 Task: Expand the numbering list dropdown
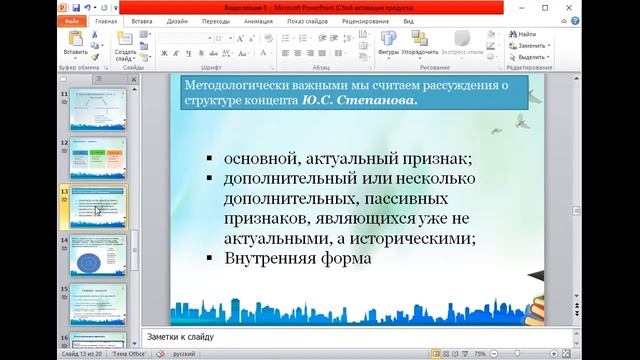point(311,38)
